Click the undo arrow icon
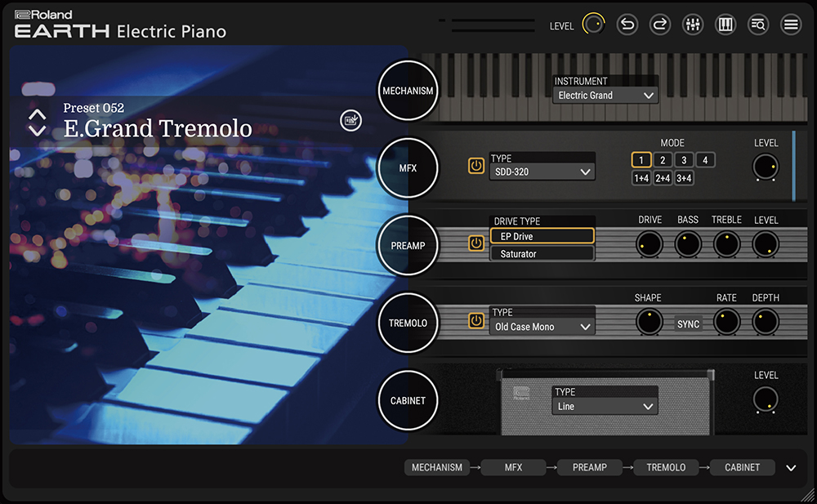 pyautogui.click(x=627, y=25)
